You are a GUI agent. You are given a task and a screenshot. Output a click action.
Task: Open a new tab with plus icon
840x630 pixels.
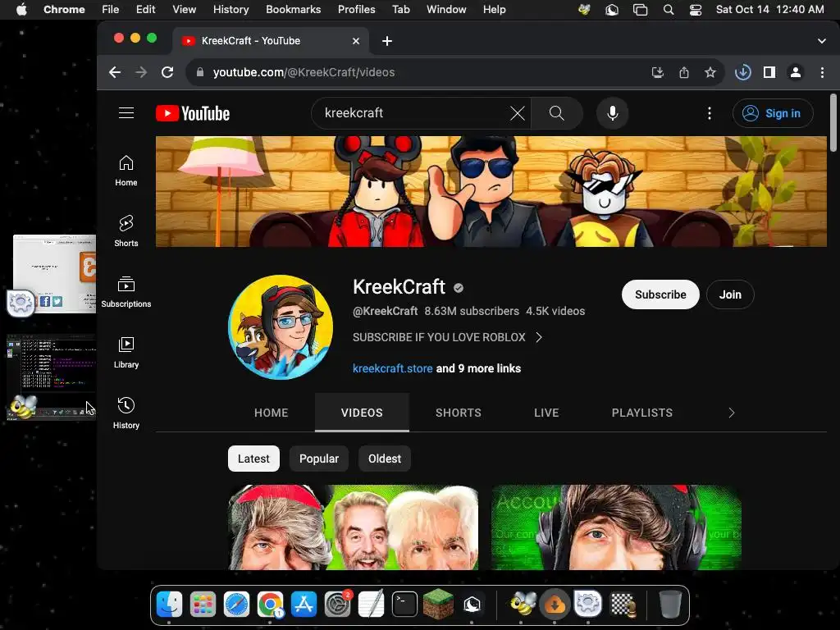(x=387, y=41)
